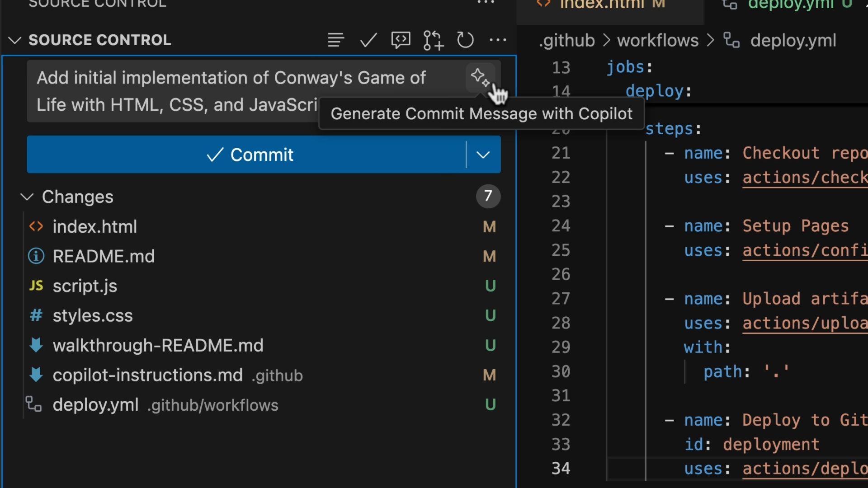Click the blue Commit button

[x=246, y=155]
